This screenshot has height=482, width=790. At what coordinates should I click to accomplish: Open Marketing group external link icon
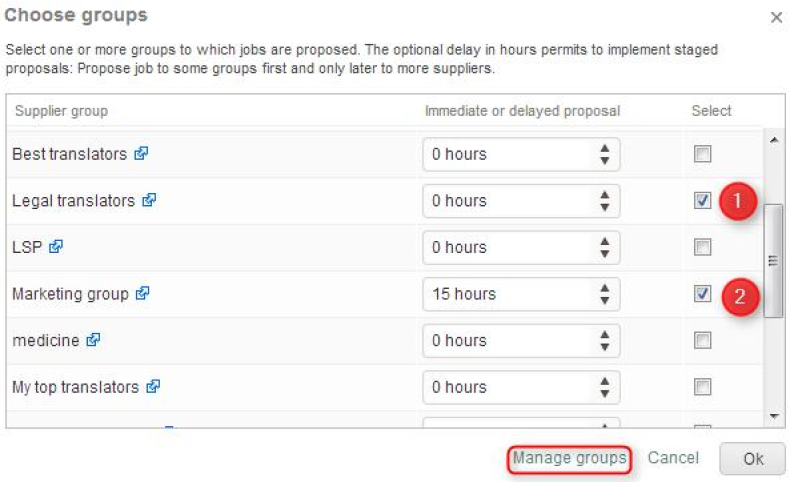(143, 294)
